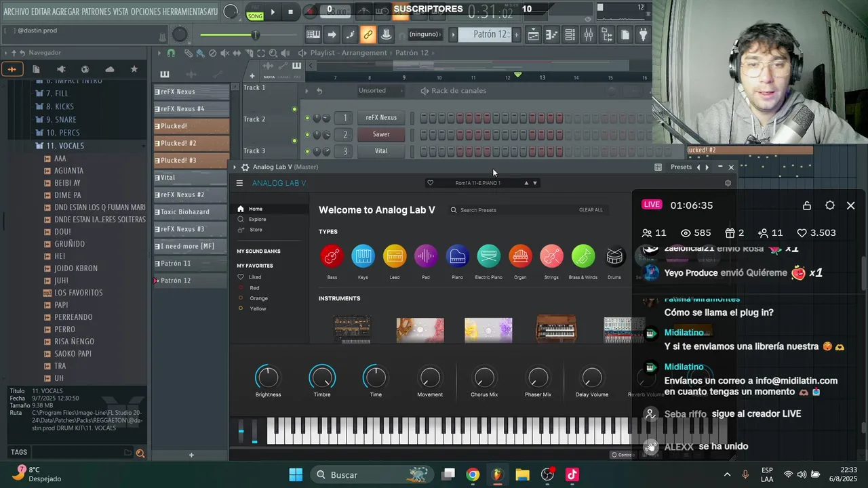The image size is (868, 488).
Task: Play the project with the transport play button
Action: 273,12
